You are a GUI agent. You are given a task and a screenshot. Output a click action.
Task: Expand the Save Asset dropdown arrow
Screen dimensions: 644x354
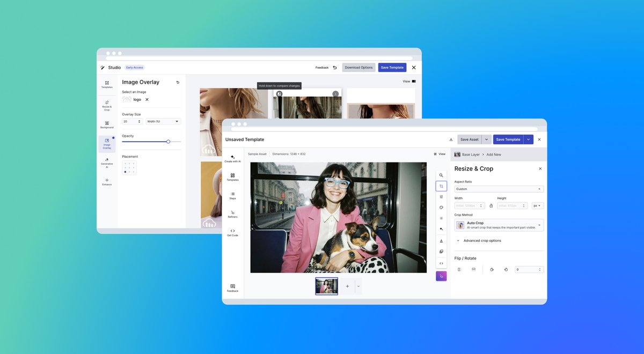487,139
